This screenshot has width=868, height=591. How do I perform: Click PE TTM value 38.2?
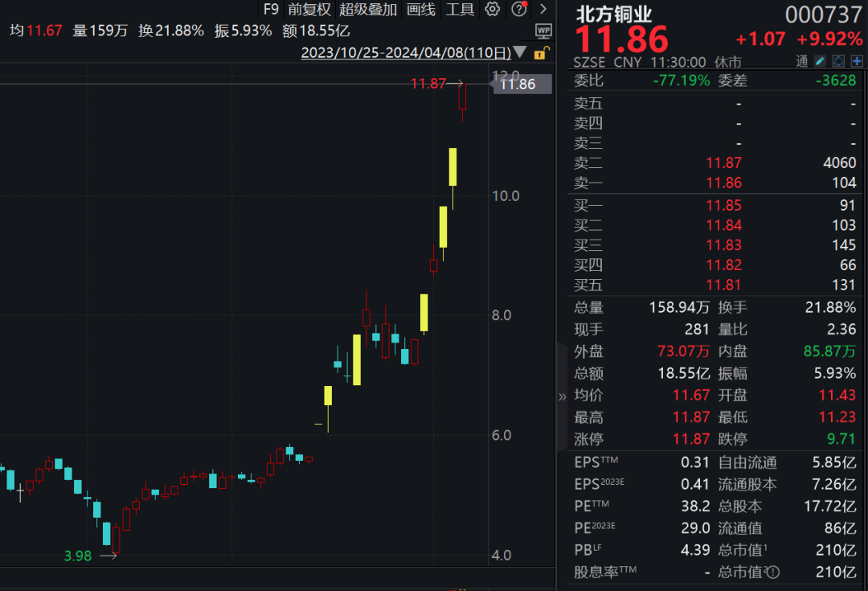(x=695, y=507)
